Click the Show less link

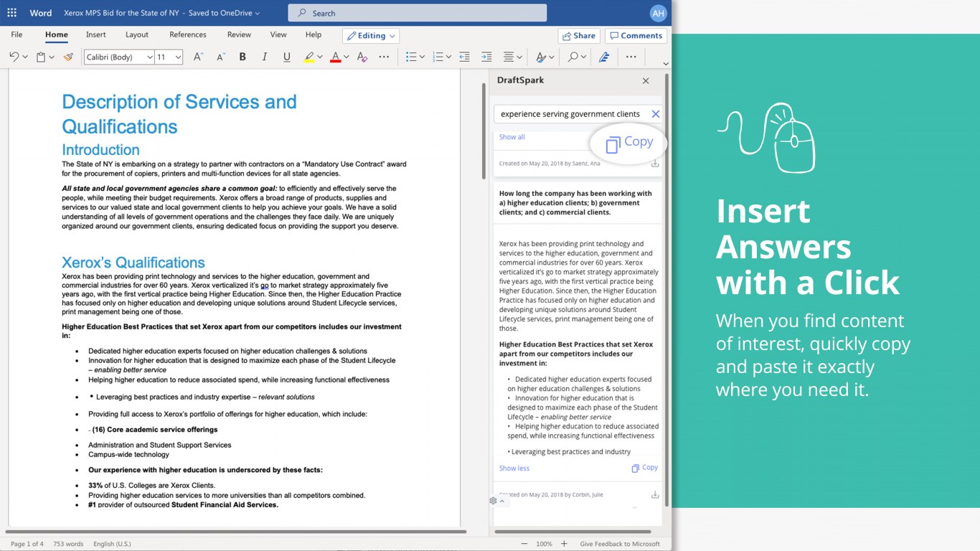(514, 468)
